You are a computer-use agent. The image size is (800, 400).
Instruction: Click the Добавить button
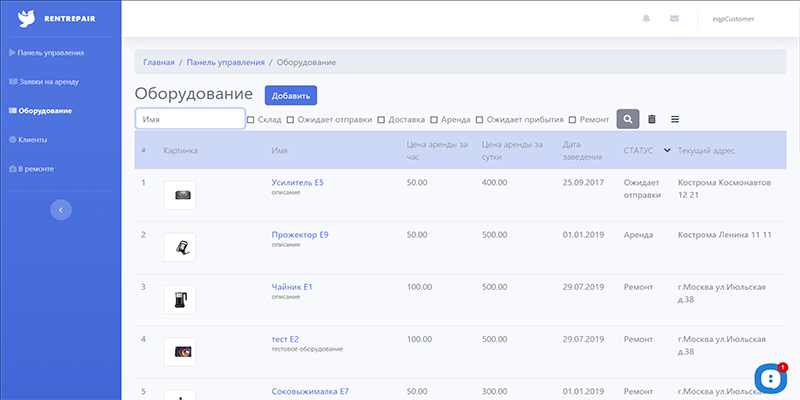click(291, 95)
